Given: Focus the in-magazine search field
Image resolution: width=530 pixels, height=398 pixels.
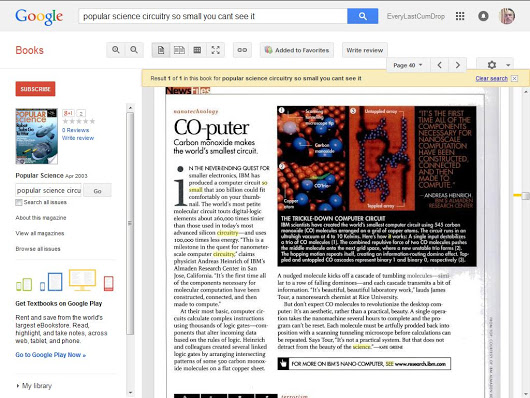Looking at the screenshot, I should click(x=48, y=190).
